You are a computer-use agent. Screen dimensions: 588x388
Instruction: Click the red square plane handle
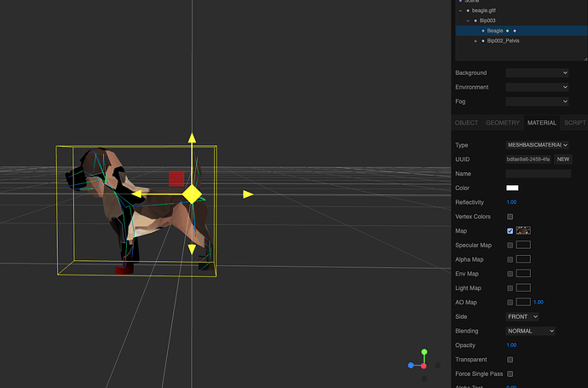(x=176, y=177)
